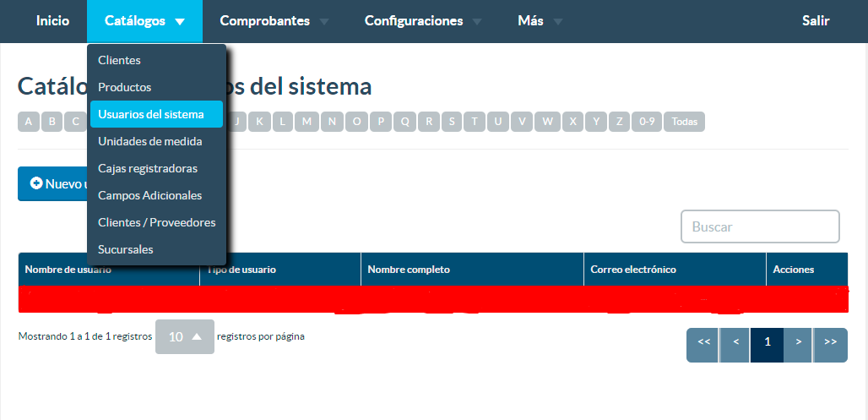Show all users with Todas filter
868x420 pixels.
pos(684,122)
